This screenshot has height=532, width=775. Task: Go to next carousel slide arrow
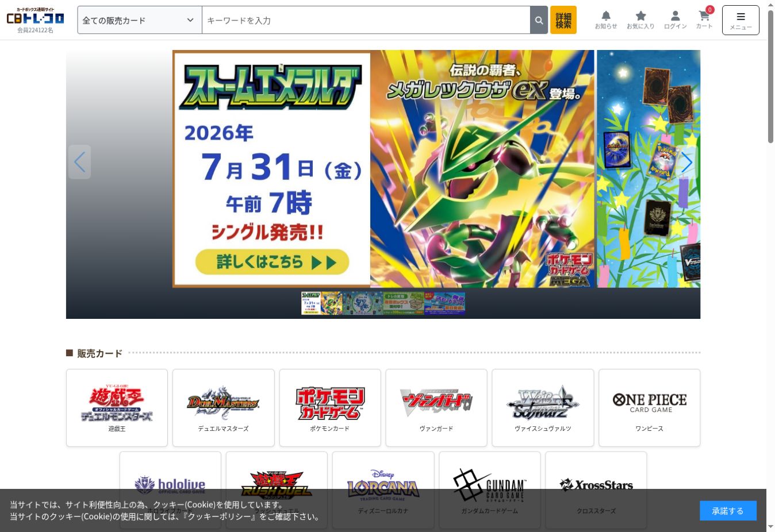pyautogui.click(x=687, y=162)
